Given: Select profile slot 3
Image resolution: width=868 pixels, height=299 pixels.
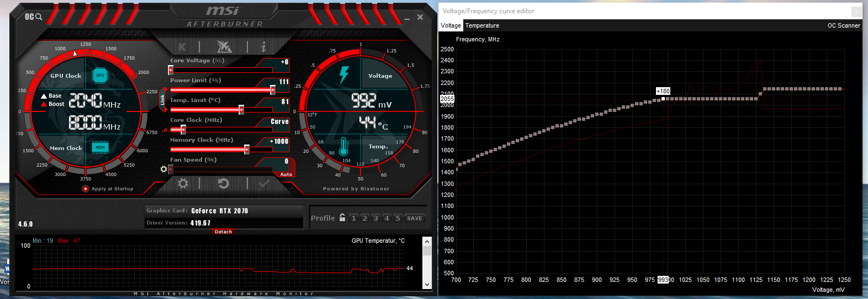Looking at the screenshot, I should tap(375, 218).
